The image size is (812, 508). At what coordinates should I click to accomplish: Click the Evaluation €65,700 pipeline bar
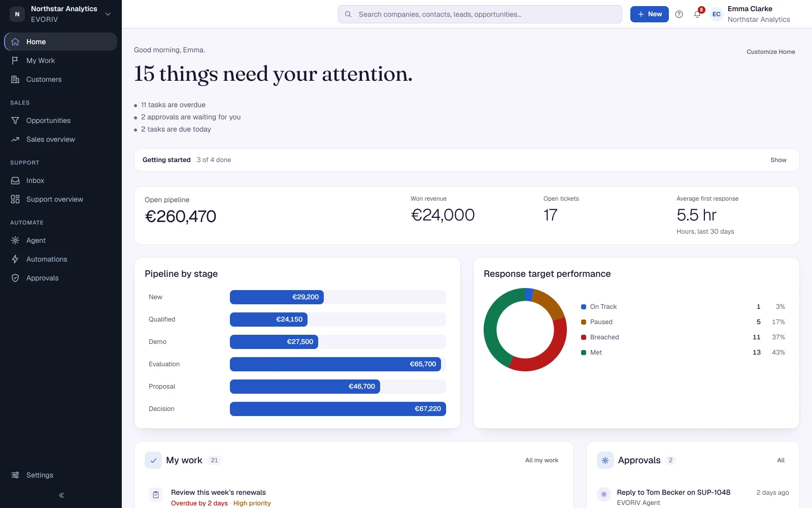(335, 364)
